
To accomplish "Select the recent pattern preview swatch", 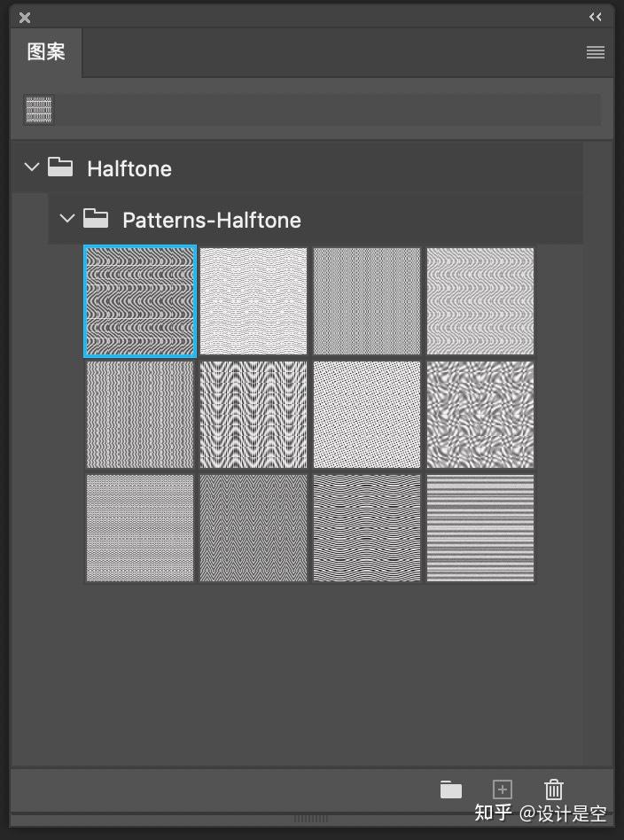I will pos(39,110).
